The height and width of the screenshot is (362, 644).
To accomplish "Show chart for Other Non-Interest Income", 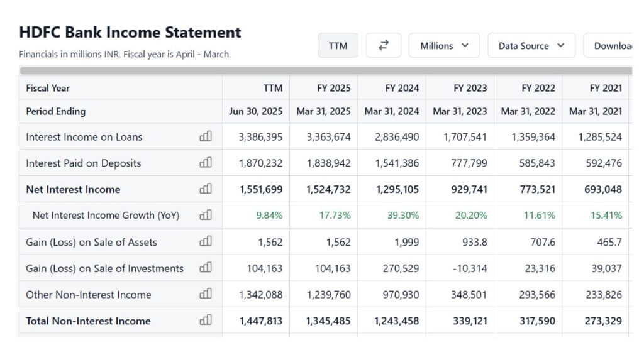I will [206, 294].
